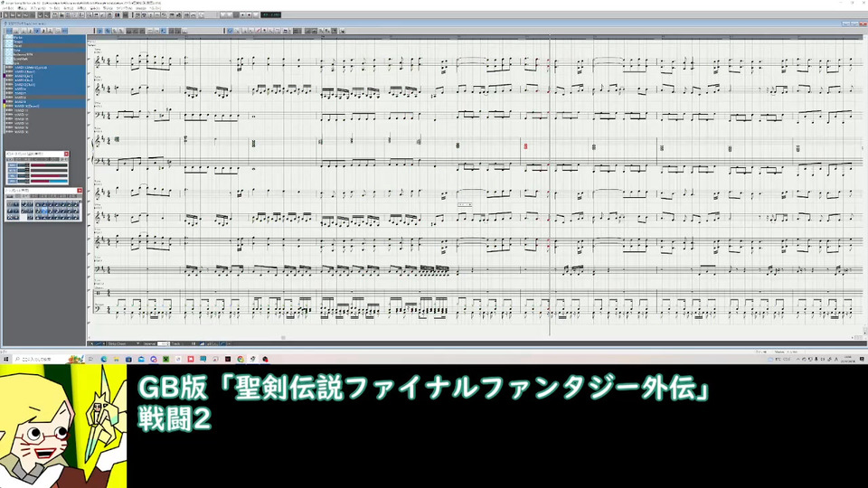Select the MIDI 2 Bass track
The image size is (868, 488).
[45, 72]
